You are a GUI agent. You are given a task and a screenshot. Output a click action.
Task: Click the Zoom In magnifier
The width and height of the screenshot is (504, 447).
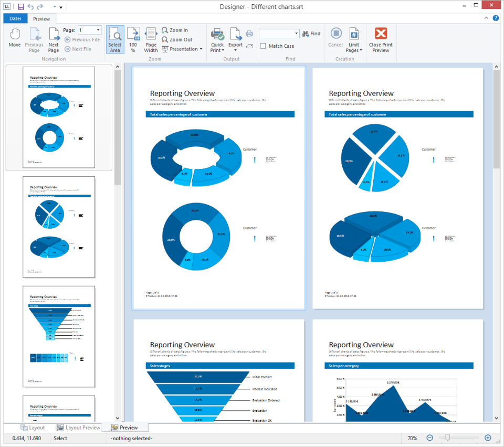click(175, 30)
